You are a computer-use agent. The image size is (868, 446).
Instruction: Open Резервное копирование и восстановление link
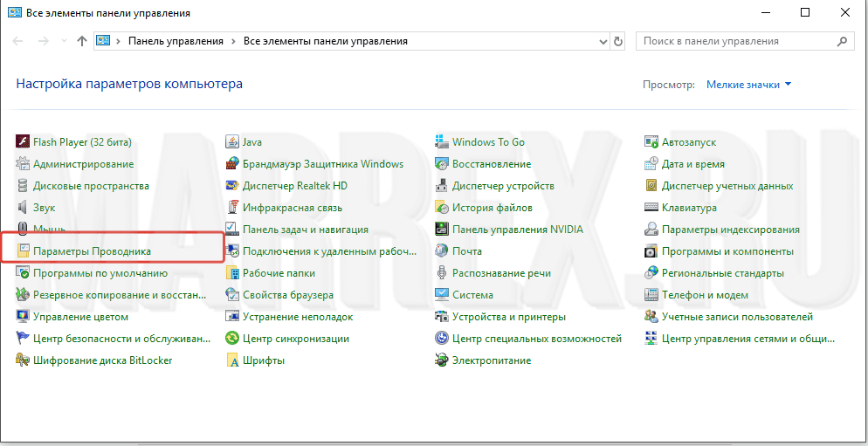point(120,295)
